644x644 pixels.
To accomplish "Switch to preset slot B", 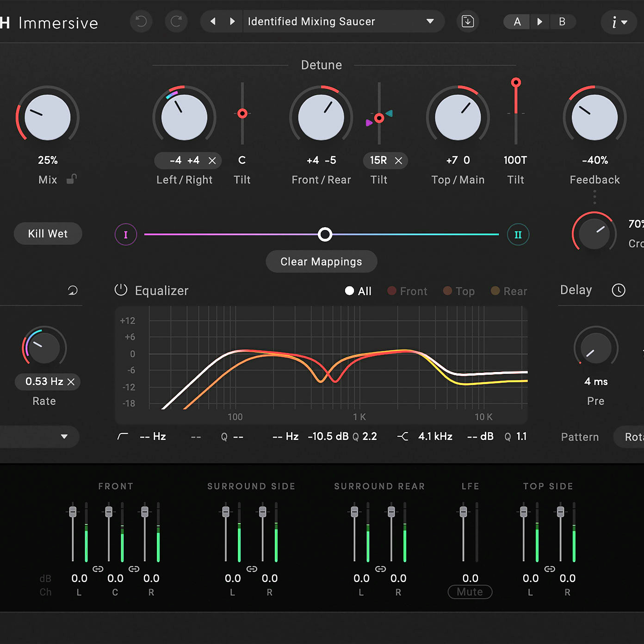I will pos(562,21).
